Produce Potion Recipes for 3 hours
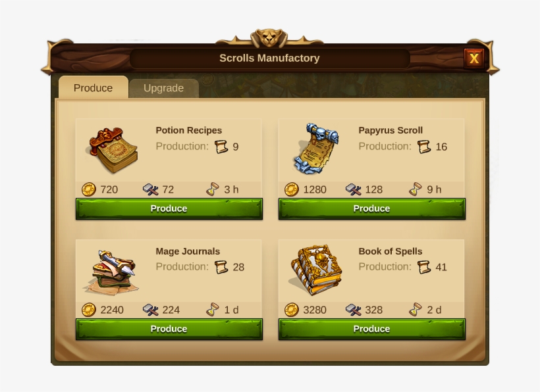 (169, 208)
